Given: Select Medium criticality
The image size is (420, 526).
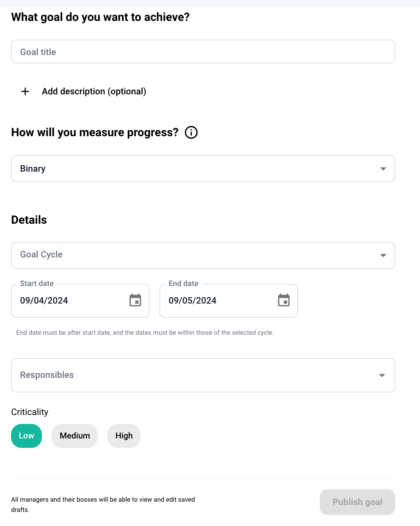Looking at the screenshot, I should point(75,436).
